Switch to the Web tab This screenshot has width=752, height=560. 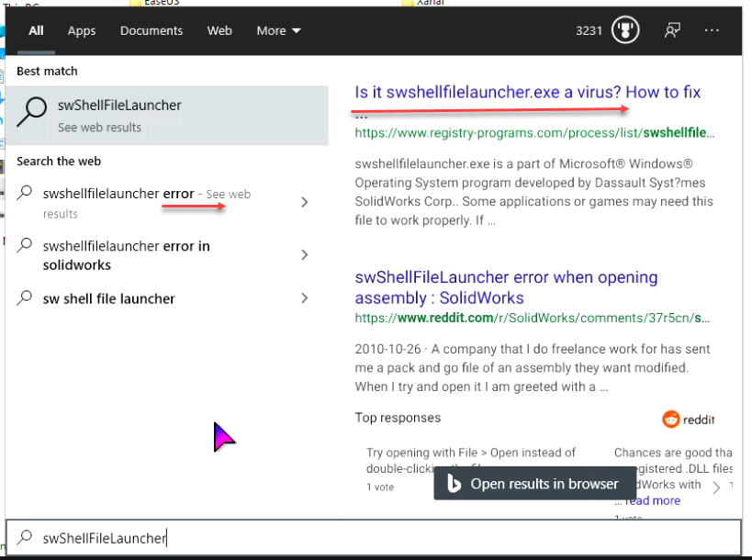coord(219,30)
